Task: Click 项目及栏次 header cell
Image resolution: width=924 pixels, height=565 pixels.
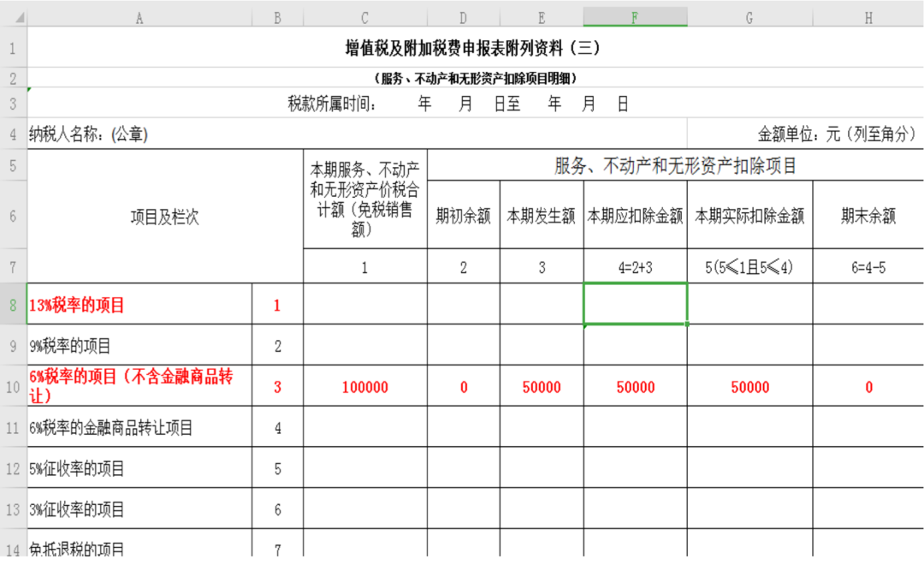Action: pyautogui.click(x=165, y=217)
